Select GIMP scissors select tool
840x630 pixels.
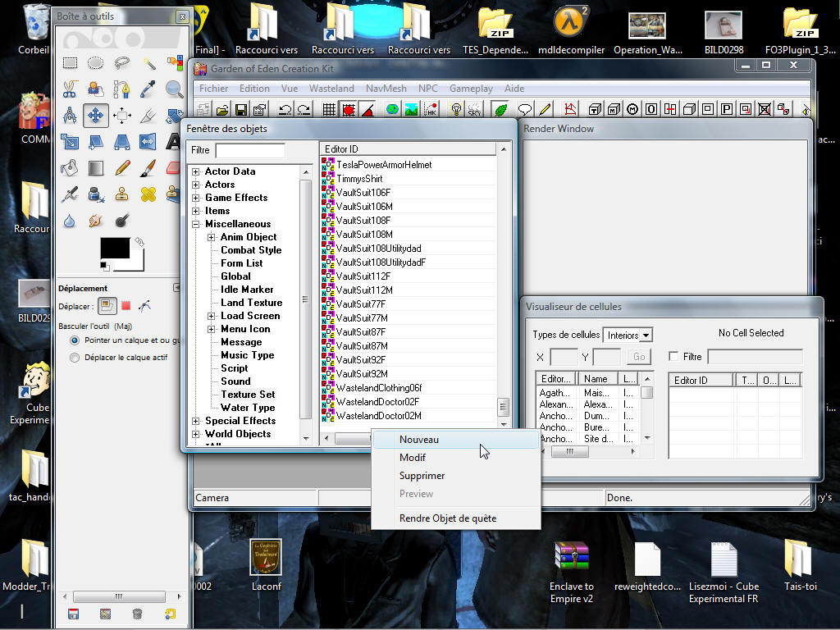click(70, 89)
